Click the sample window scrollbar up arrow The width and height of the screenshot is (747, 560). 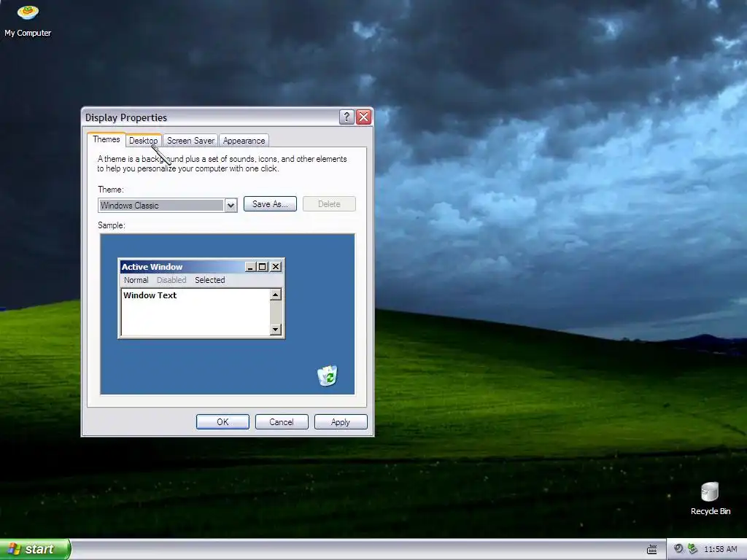(275, 295)
